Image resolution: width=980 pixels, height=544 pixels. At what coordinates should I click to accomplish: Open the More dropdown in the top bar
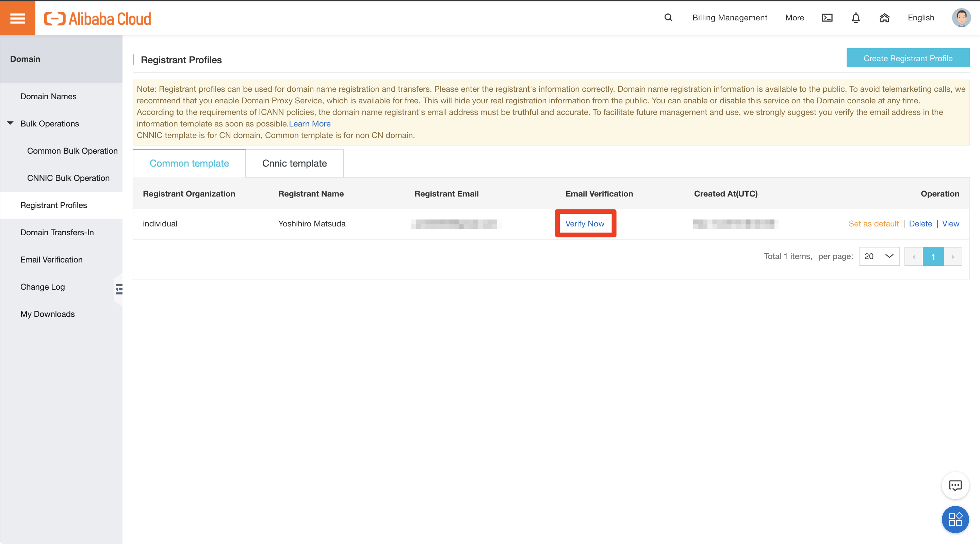[794, 17]
